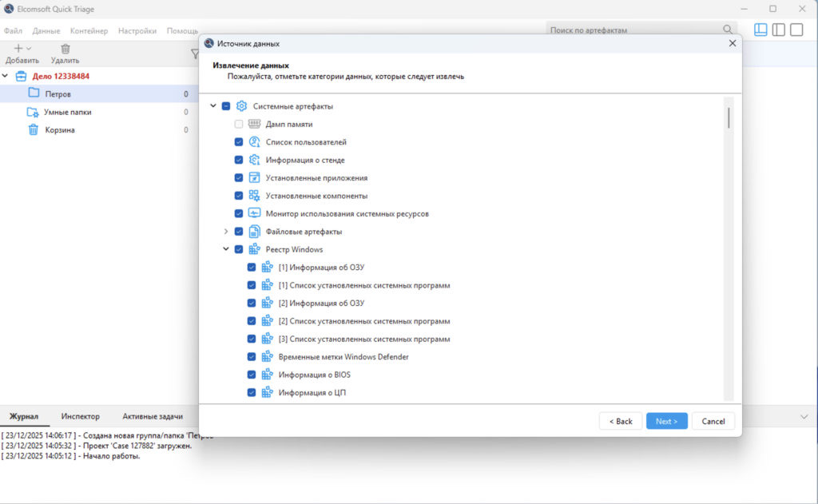
Task: Open the Файл menu
Action: pos(13,31)
